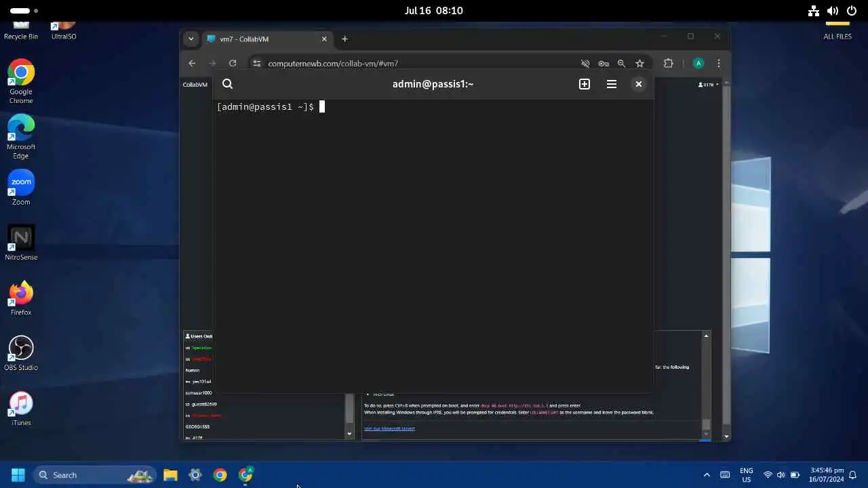868x488 pixels.
Task: Open Chrome three-dot menu
Action: (x=719, y=63)
